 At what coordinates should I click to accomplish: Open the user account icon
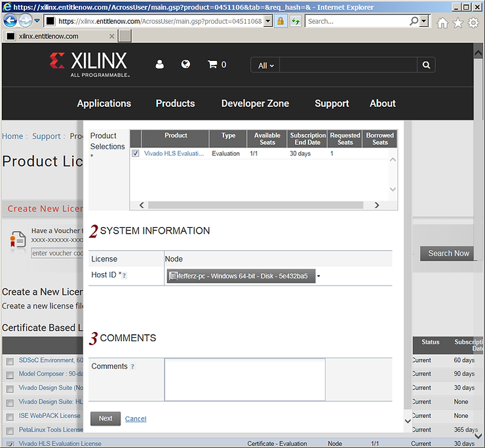160,64
